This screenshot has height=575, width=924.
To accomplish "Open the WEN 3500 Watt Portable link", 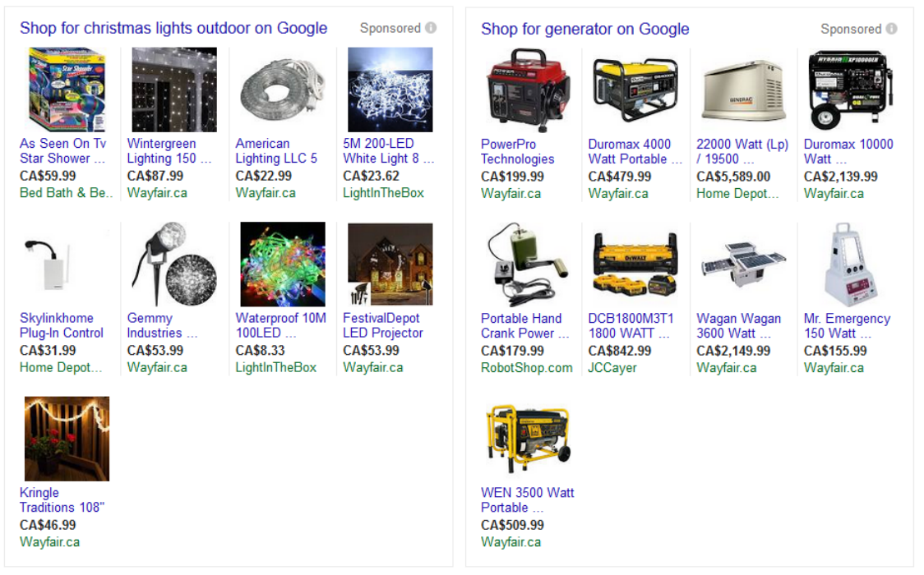I will 528,499.
